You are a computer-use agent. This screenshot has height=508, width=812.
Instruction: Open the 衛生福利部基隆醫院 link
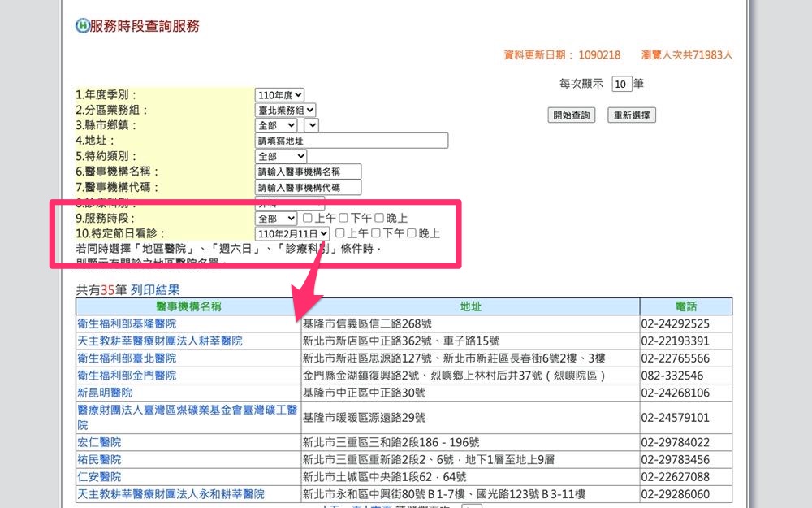point(127,323)
